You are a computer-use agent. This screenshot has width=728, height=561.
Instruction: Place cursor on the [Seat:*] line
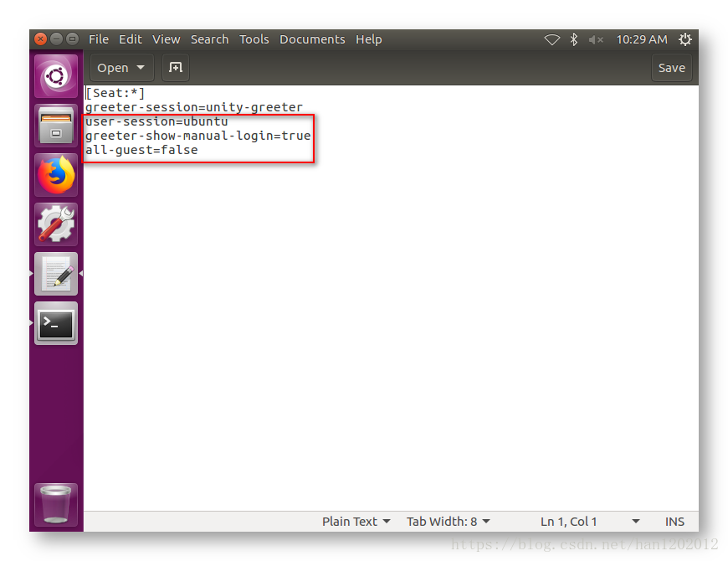tap(115, 93)
